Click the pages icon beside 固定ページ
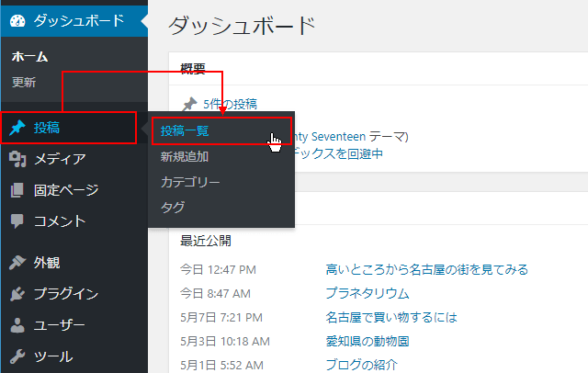This screenshot has height=373, width=588. click(x=17, y=190)
